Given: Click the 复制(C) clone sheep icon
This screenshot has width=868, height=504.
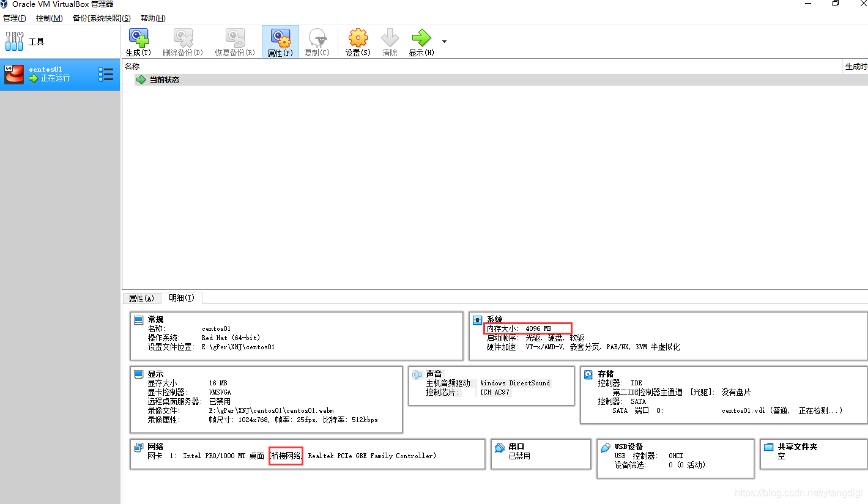Looking at the screenshot, I should click(x=317, y=38).
